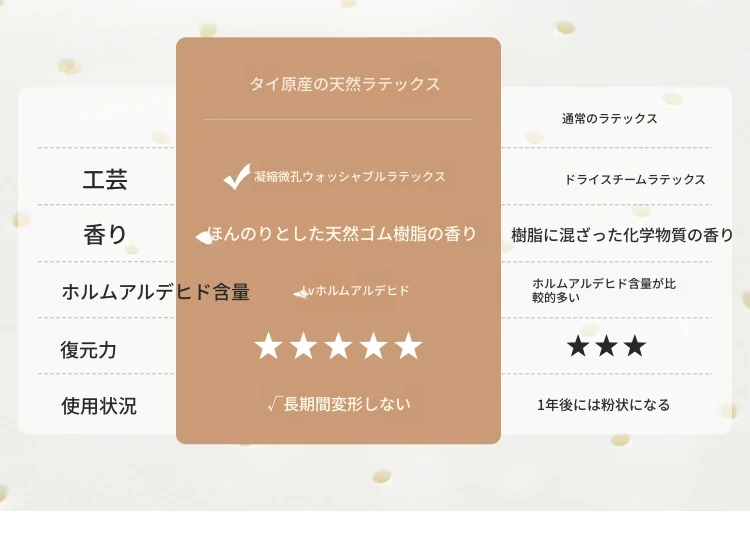Click the text 1年後には粉状になる
750x533 pixels.
tap(603, 405)
